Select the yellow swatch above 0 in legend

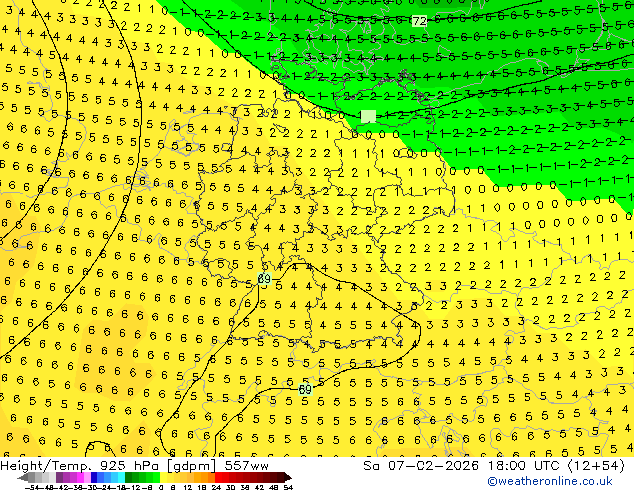pyautogui.click(x=163, y=478)
